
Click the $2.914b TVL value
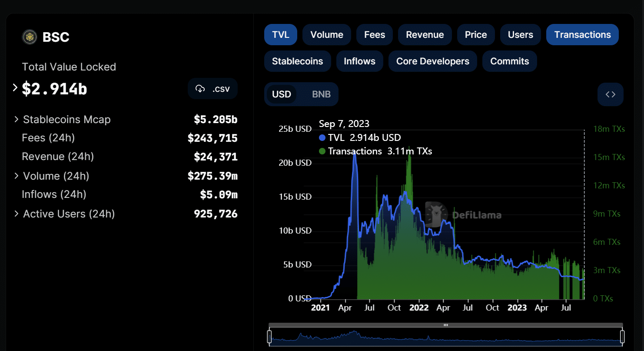[x=55, y=89]
